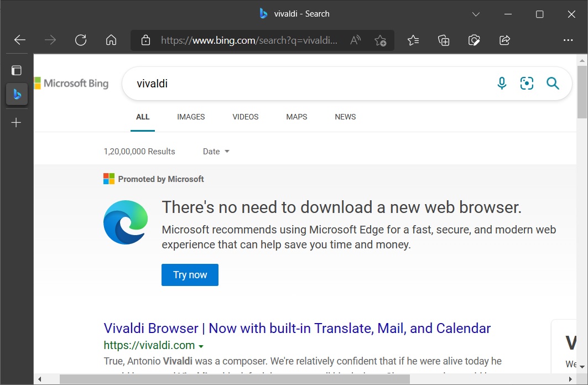Switch to the IMAGES tab
Image resolution: width=588 pixels, height=385 pixels.
191,117
